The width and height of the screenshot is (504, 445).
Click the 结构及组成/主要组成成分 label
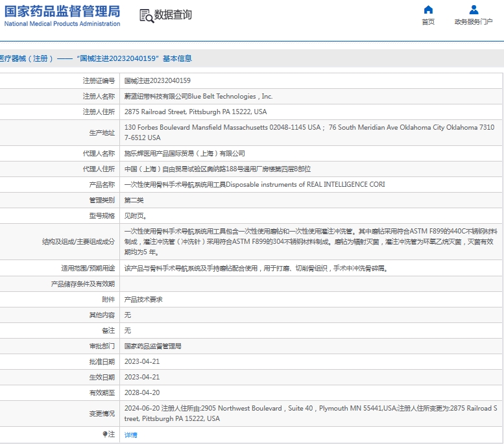78,241
